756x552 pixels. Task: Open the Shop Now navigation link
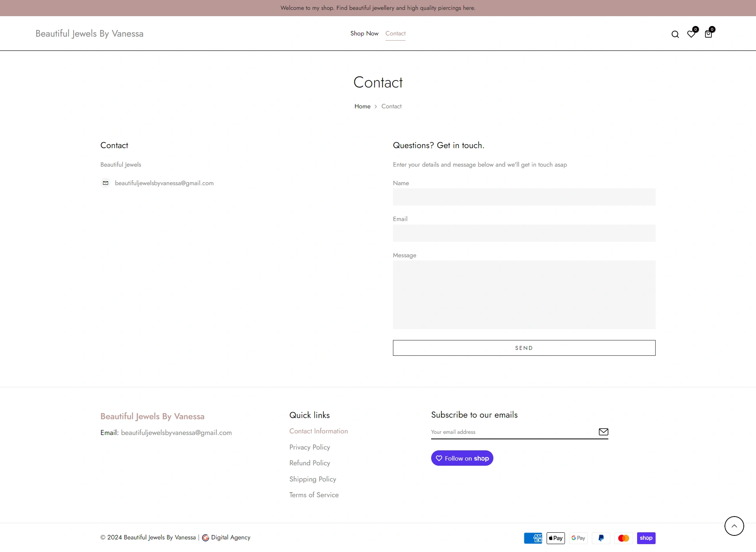pyautogui.click(x=364, y=33)
